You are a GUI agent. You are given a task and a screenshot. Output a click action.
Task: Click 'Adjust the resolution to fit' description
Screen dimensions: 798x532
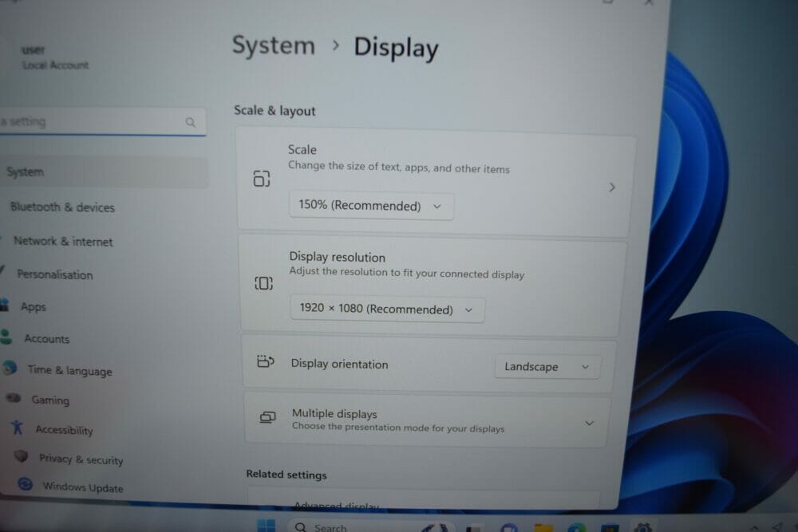coord(407,273)
